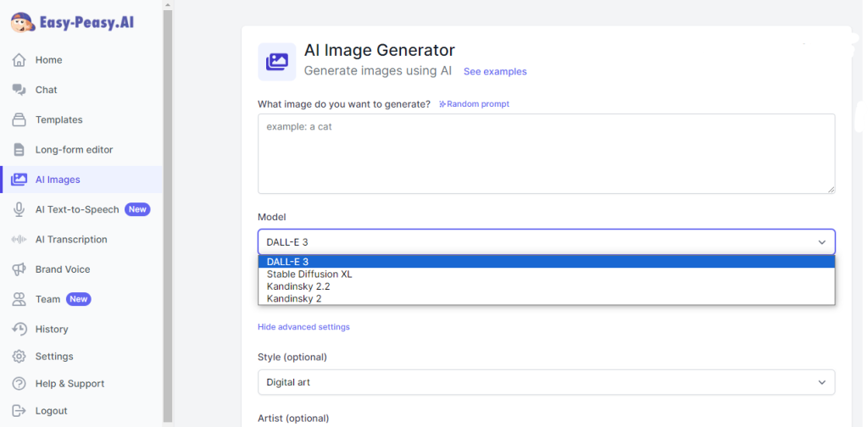Click the History clock icon
This screenshot has height=427, width=868.
[19, 329]
